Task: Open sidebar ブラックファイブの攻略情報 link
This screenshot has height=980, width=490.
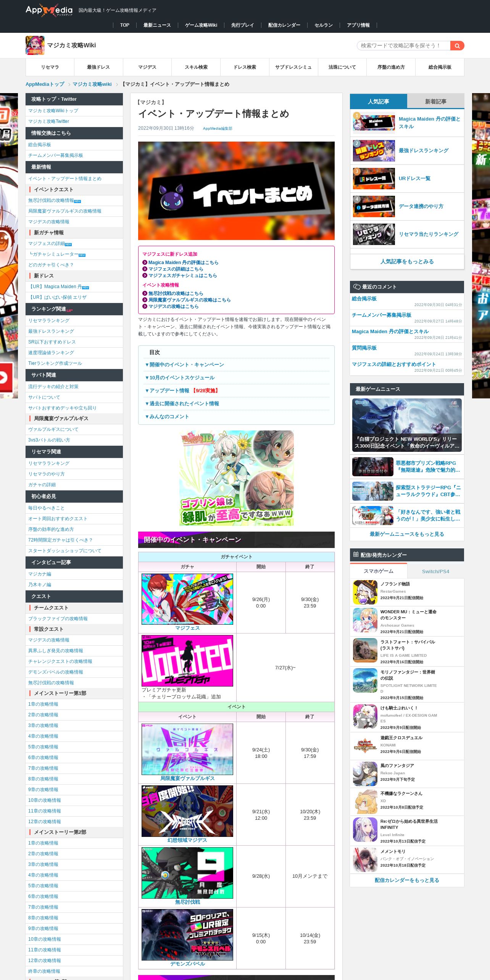Action: [x=58, y=619]
